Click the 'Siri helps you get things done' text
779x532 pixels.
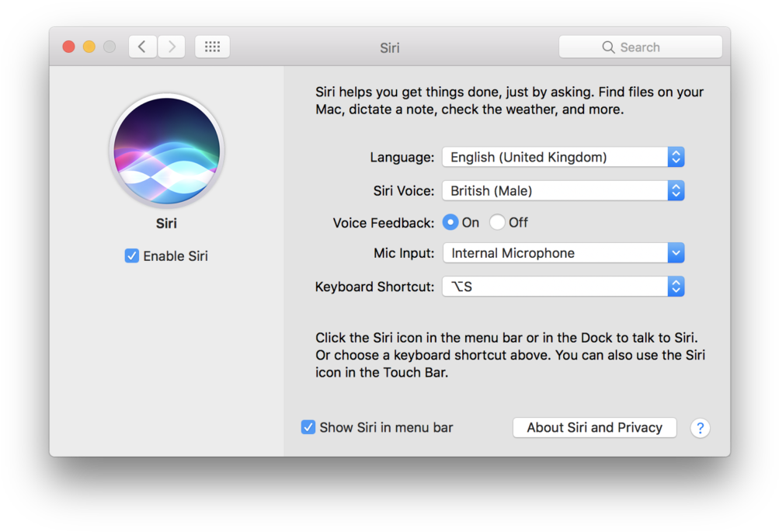click(509, 101)
